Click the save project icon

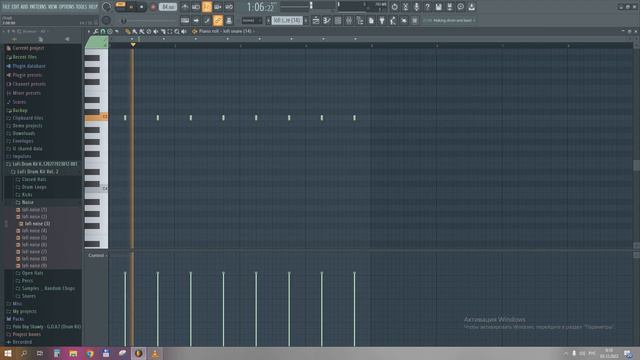click(x=438, y=7)
